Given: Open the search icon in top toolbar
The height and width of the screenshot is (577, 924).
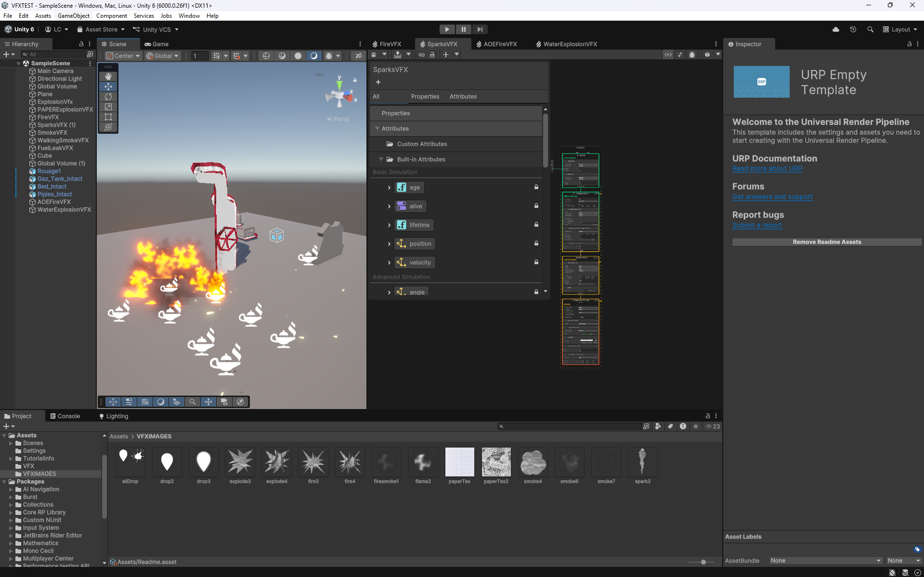Looking at the screenshot, I should point(870,29).
